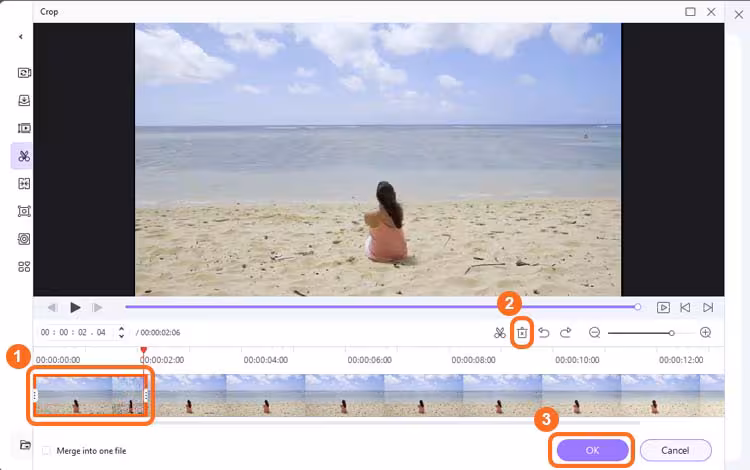Click the Cancel button
This screenshot has height=470, width=750.
pyautogui.click(x=675, y=450)
